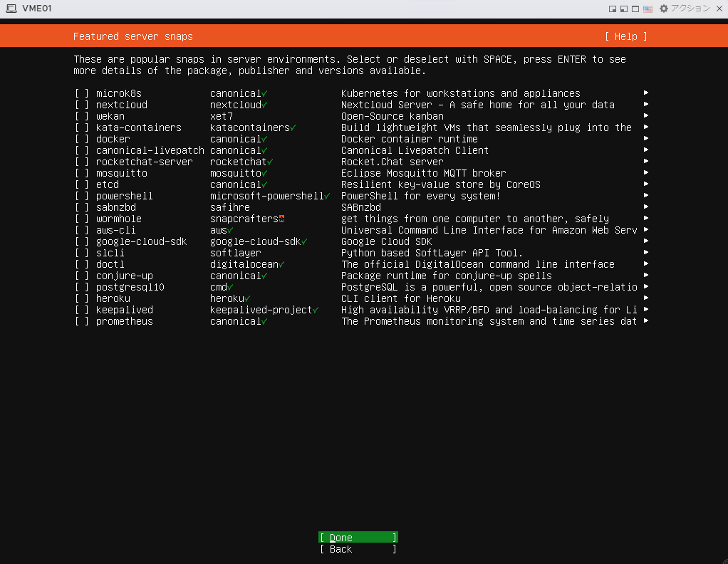This screenshot has height=564, width=728.
Task: Click verified checkmark next to nextcloud publisher
Action: (265, 105)
